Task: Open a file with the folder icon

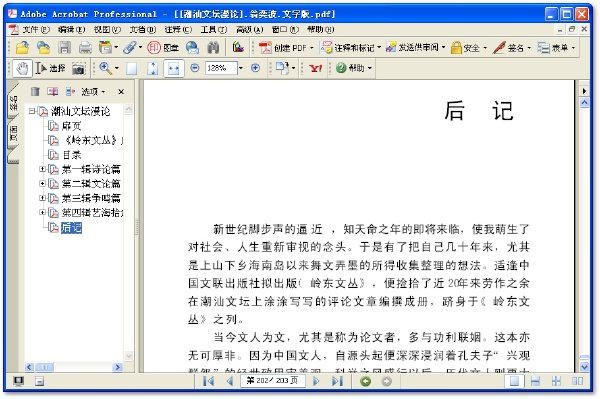Action: 22,48
